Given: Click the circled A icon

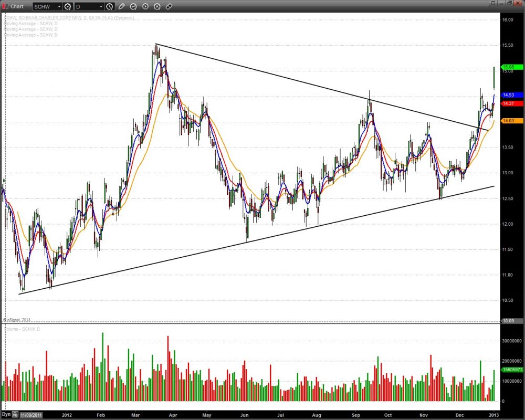Looking at the screenshot, I should [x=156, y=7].
